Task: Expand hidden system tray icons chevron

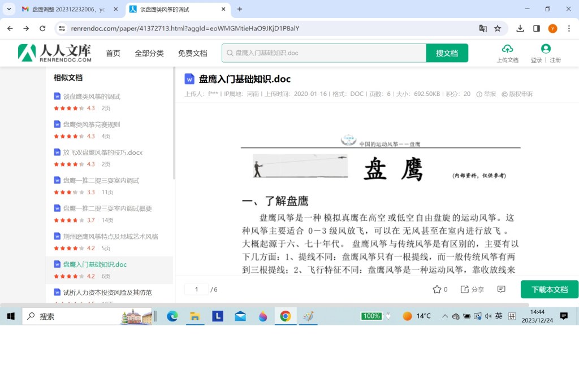Action: (445, 316)
